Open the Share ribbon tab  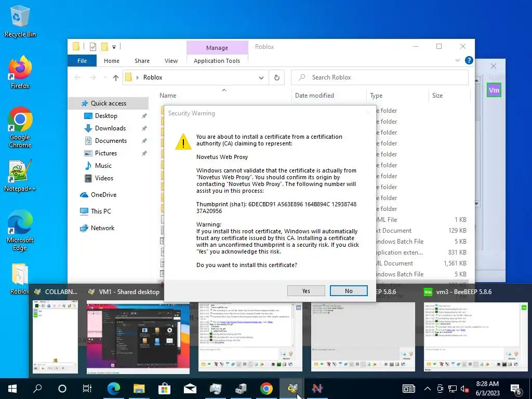pos(142,61)
